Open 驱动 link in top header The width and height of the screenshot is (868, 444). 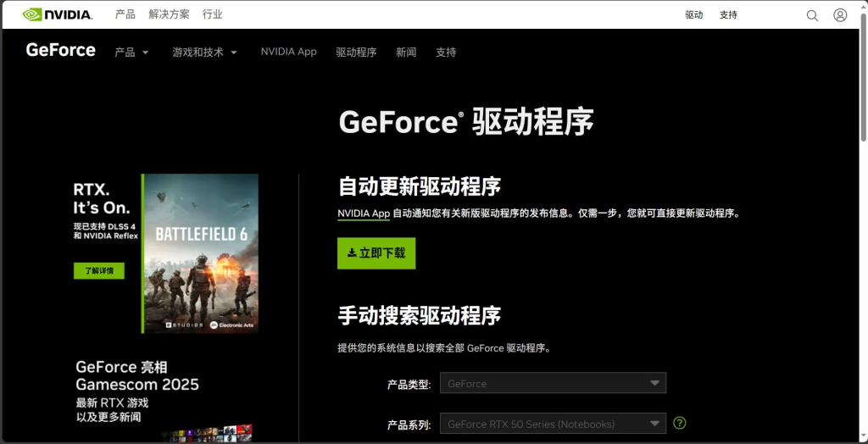pyautogui.click(x=694, y=15)
